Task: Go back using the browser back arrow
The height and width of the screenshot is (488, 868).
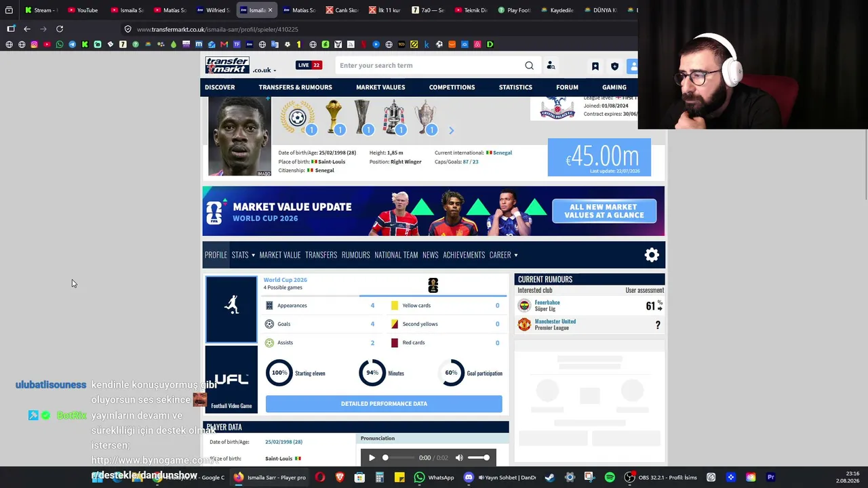Action: (x=27, y=29)
